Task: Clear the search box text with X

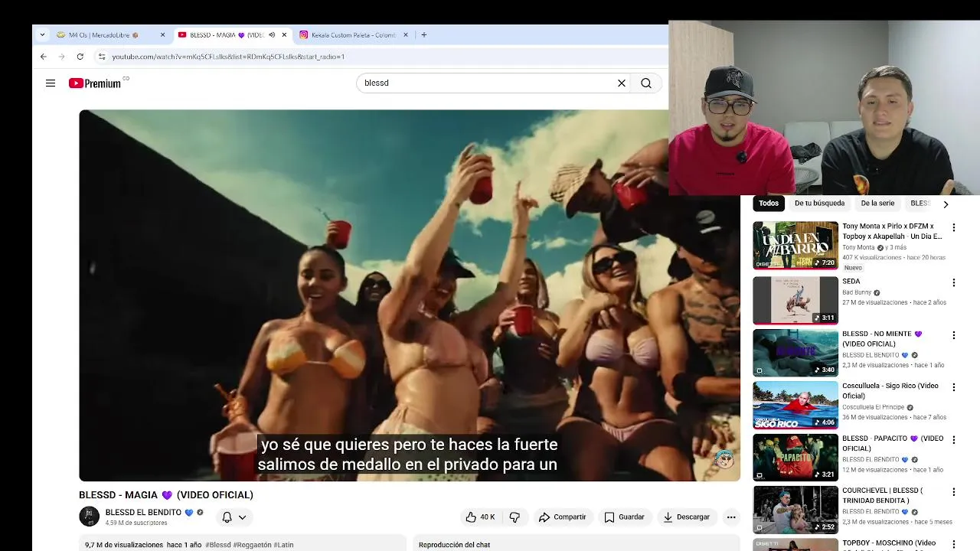Action: 622,83
